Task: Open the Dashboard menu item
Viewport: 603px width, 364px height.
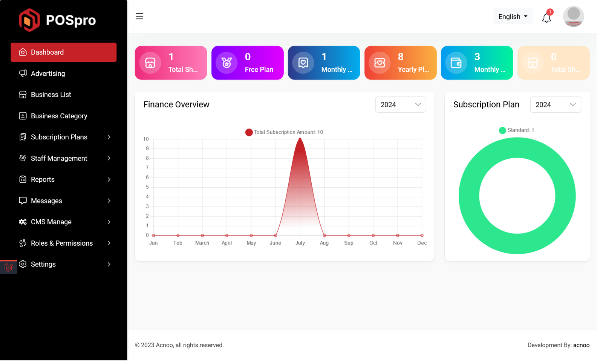Action: coord(63,52)
